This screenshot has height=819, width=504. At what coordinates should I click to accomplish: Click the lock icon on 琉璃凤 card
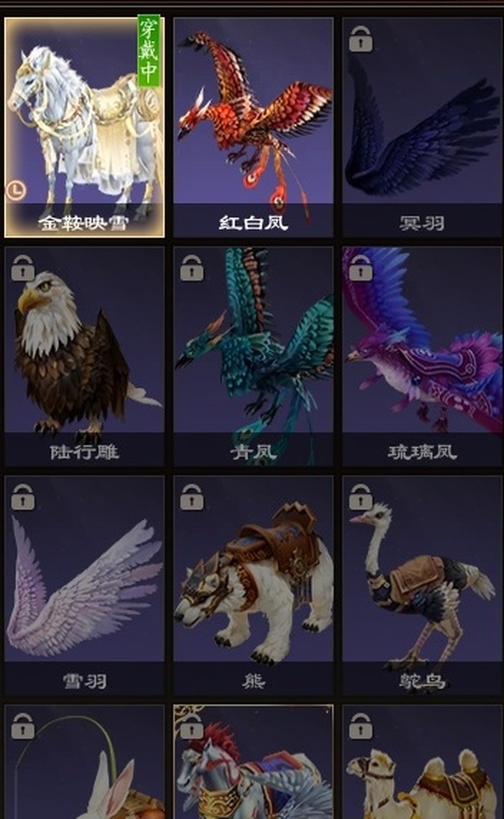coord(361,268)
